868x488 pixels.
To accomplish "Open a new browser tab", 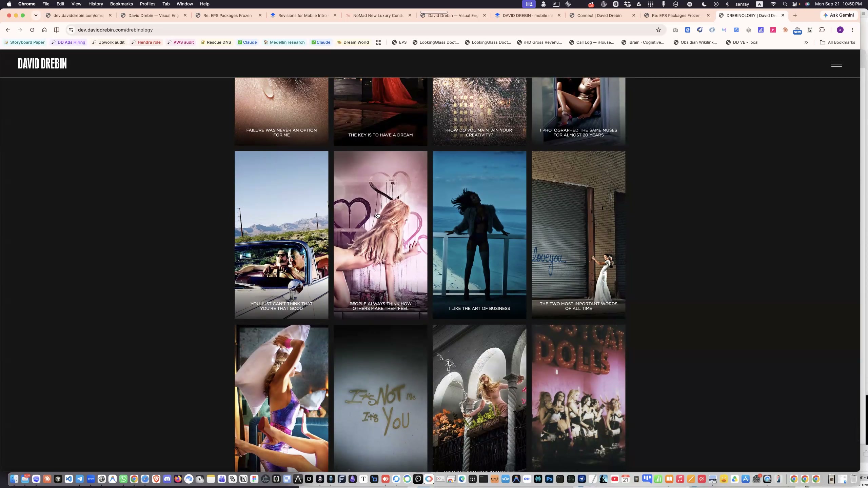I will coord(795,15).
